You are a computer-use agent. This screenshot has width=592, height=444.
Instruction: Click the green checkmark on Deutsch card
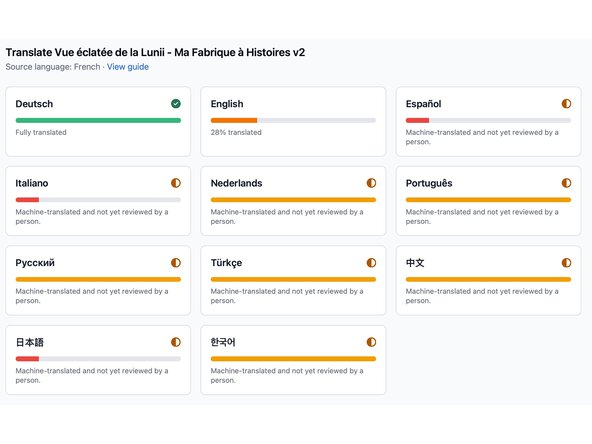176,103
